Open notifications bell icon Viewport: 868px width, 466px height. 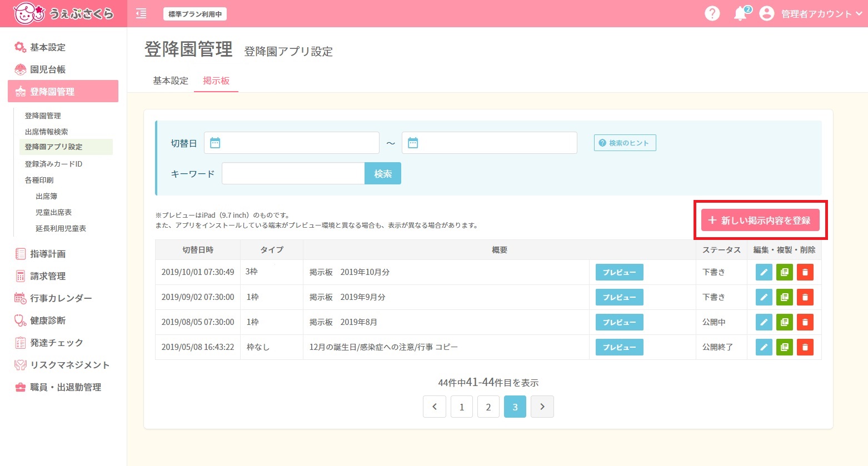(x=741, y=13)
